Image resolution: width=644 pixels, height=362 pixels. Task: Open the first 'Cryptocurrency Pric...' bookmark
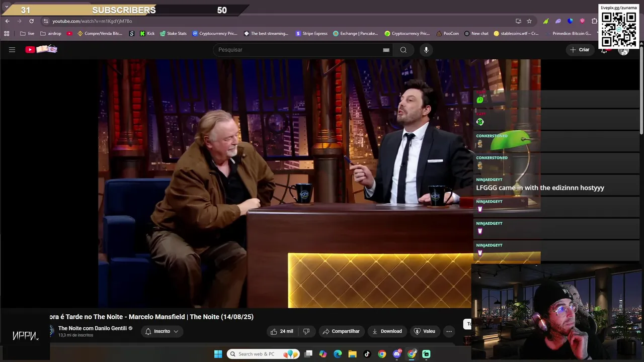(x=215, y=34)
